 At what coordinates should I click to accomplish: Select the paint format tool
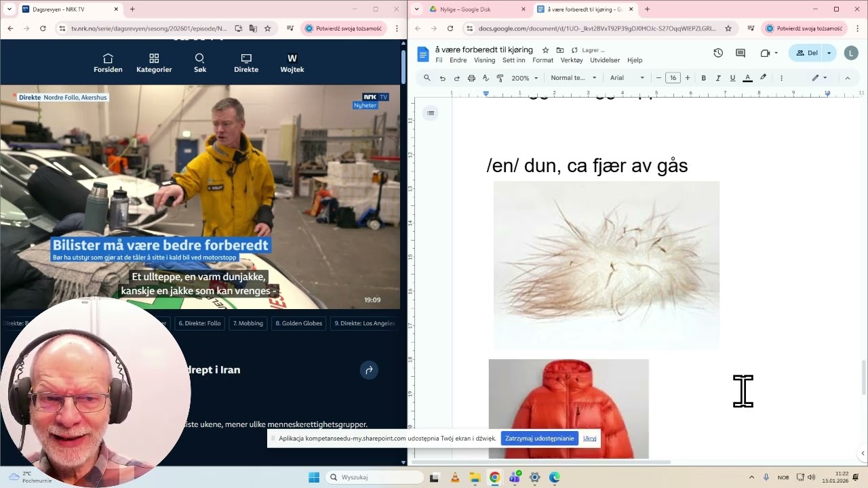click(x=500, y=78)
